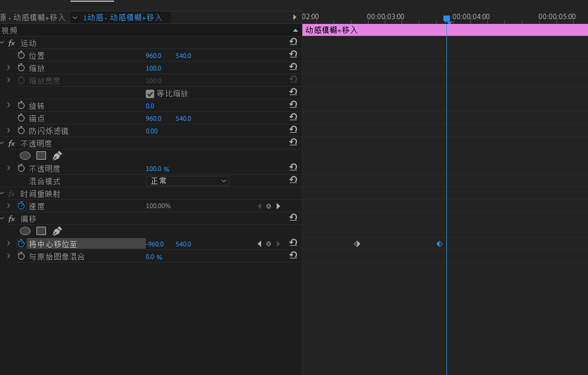Edit 将中心移位至 X value -960.0
This screenshot has height=375, width=588.
(155, 244)
